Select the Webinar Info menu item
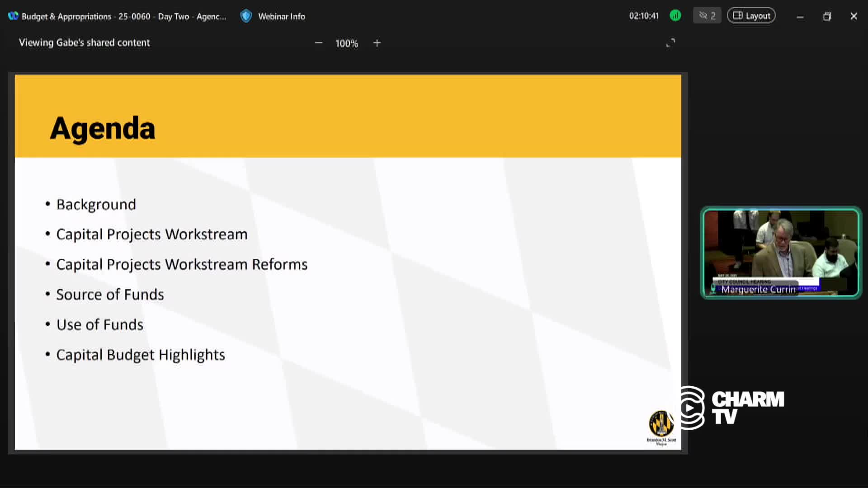 pos(281,16)
